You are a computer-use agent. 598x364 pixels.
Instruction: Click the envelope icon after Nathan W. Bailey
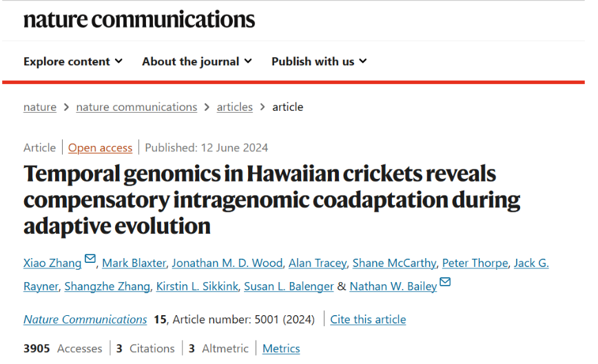click(445, 282)
